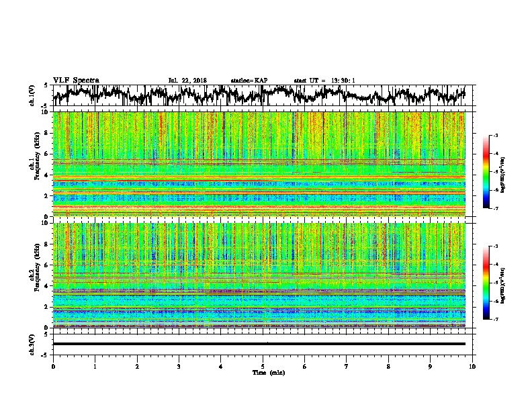Click the ch.2 spectrogram panel
The width and height of the screenshot is (532, 411).
pyautogui.click(x=259, y=275)
